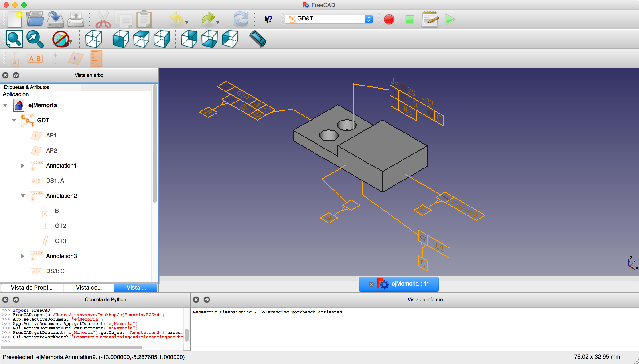Select datum feature B

(57, 211)
